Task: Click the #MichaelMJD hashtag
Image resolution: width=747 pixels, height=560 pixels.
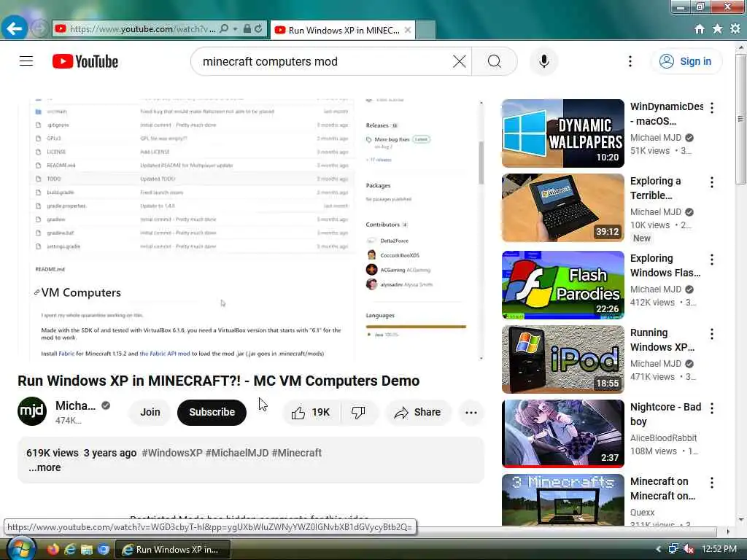Action: coord(237,453)
